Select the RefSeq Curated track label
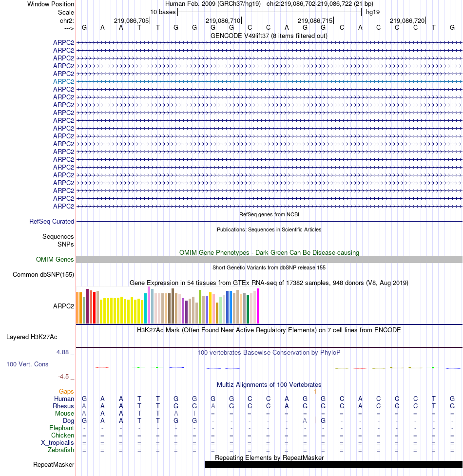 [52, 221]
